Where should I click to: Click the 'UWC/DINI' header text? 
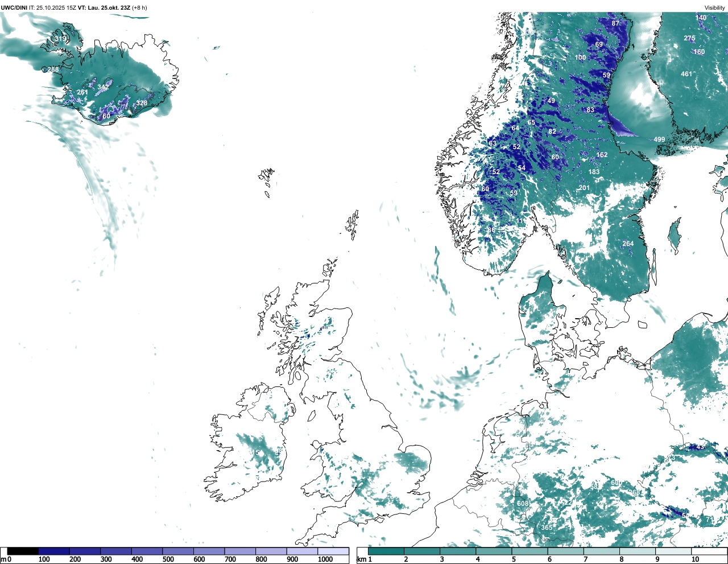14,8
